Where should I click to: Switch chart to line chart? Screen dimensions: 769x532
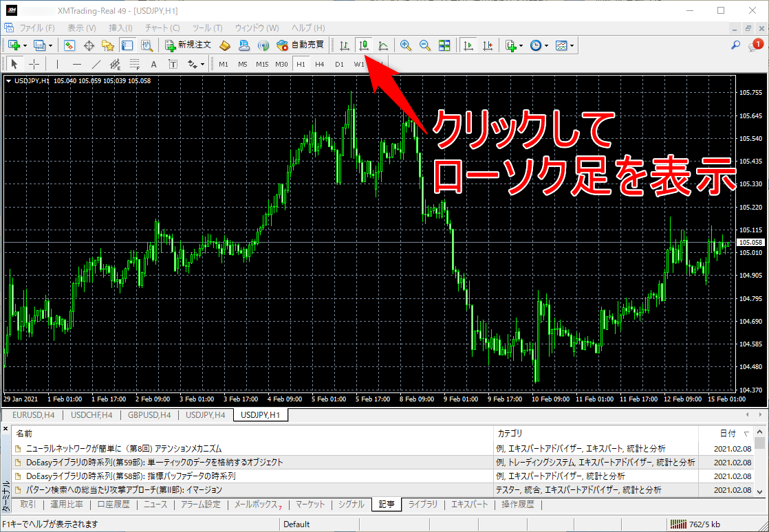click(383, 45)
